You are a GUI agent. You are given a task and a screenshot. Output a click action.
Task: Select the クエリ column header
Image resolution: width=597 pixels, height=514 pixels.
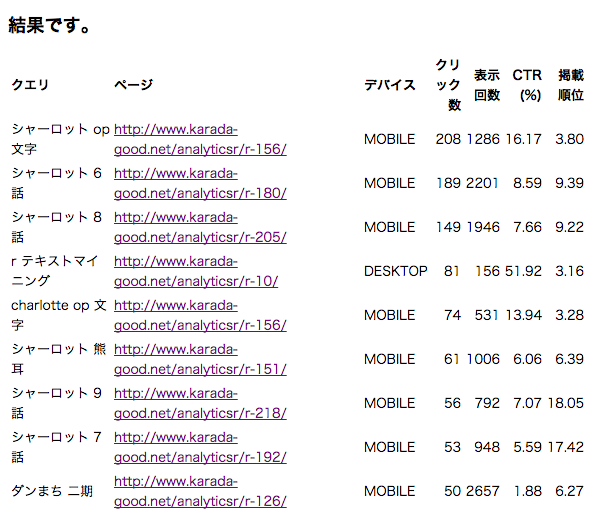[30, 85]
